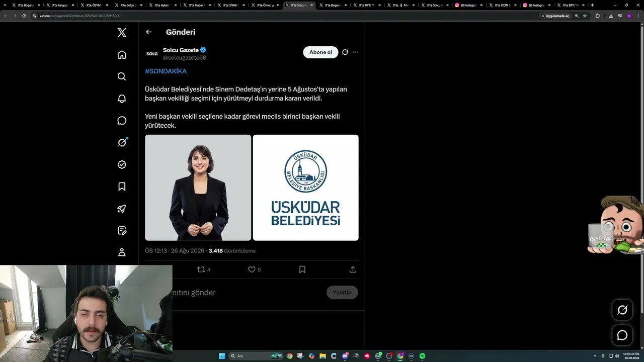Switch to the X'te ICON tab
The image size is (644, 362).
pos(502,5)
